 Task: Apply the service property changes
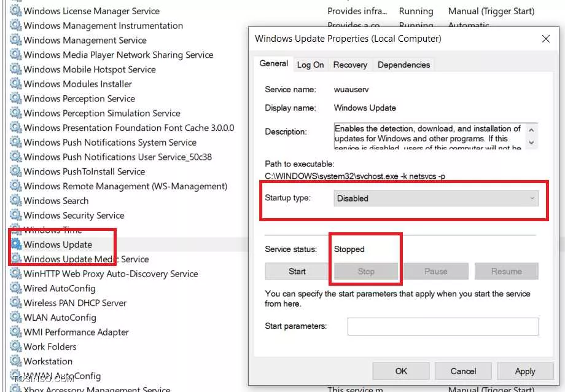(525, 371)
